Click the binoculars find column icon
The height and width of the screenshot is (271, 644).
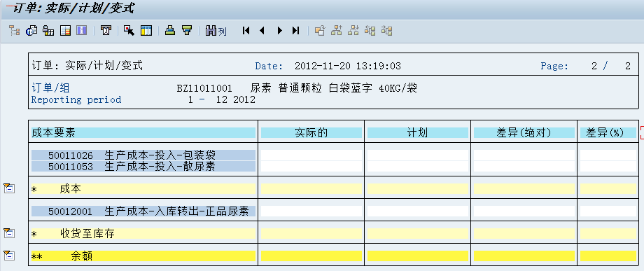[x=216, y=31]
